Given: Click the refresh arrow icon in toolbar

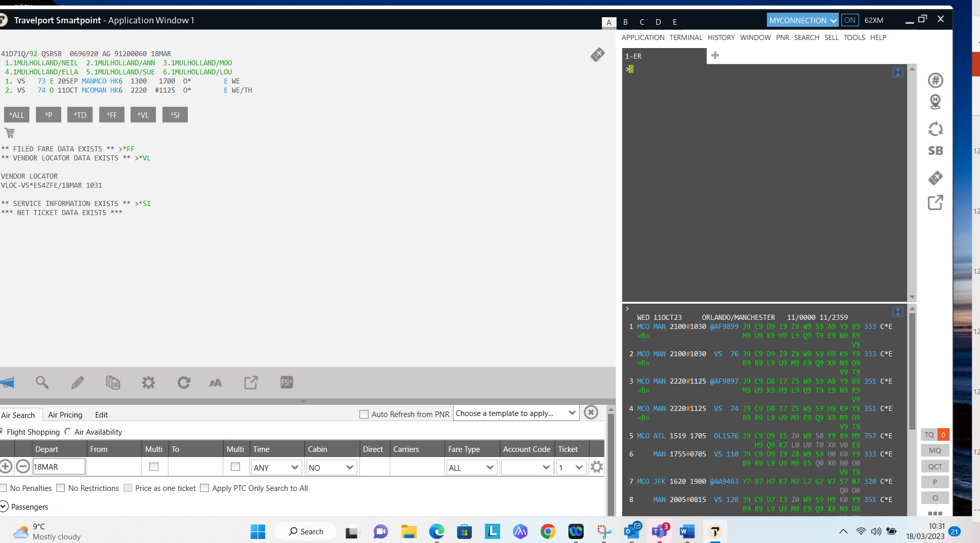Looking at the screenshot, I should click(x=184, y=383).
